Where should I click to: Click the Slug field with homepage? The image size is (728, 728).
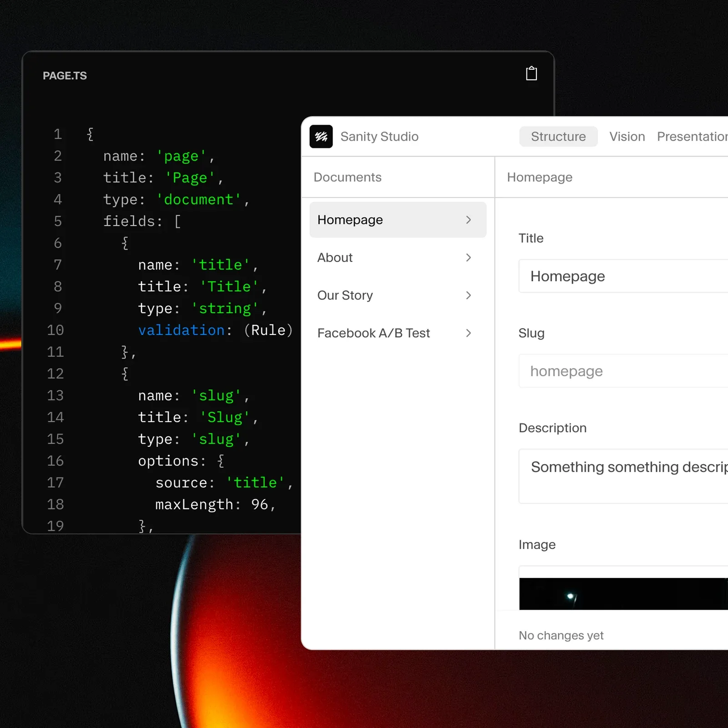click(x=623, y=371)
